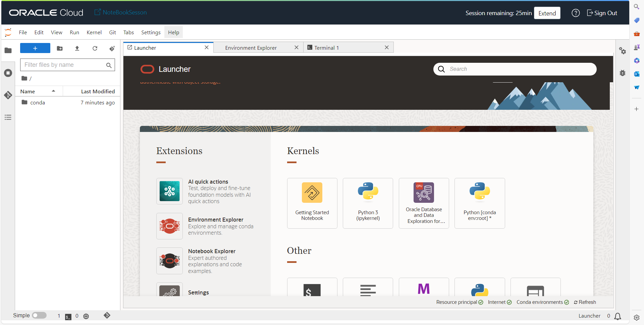
Task: Open the AI quick actions extension
Action: click(x=170, y=191)
